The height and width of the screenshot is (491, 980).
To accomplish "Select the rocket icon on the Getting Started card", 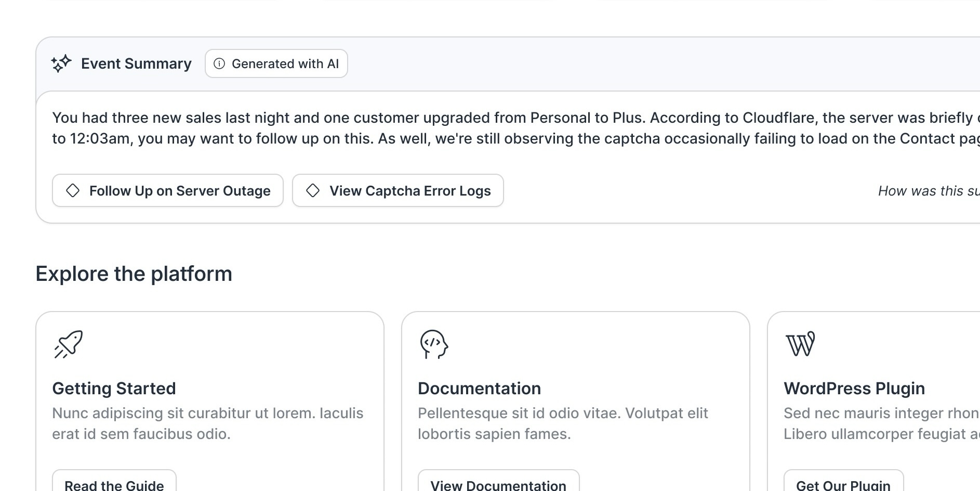I will [x=68, y=344].
